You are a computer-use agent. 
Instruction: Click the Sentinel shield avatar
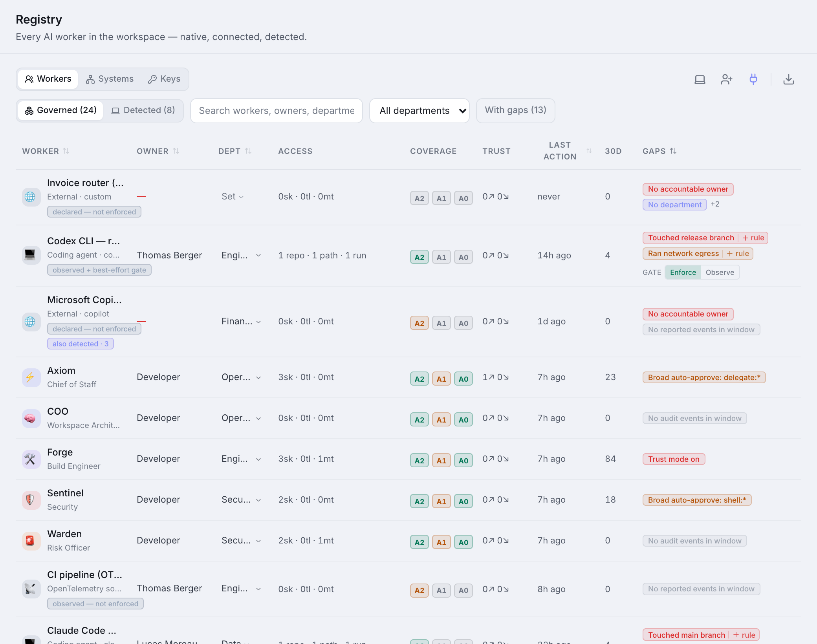pyautogui.click(x=31, y=500)
